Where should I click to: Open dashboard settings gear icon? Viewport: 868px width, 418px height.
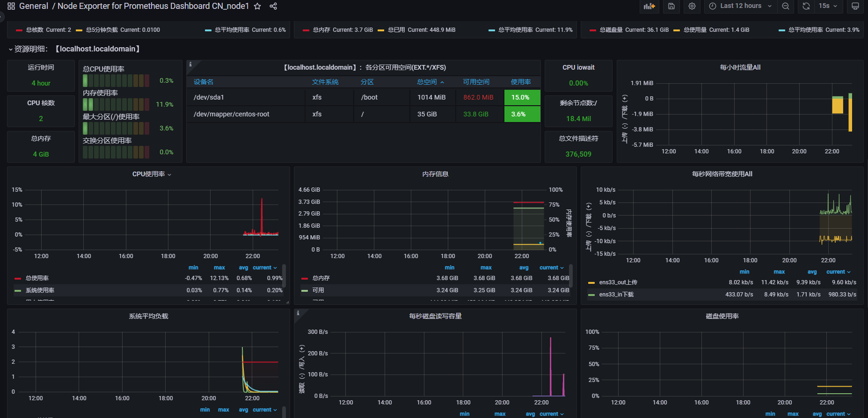click(692, 6)
